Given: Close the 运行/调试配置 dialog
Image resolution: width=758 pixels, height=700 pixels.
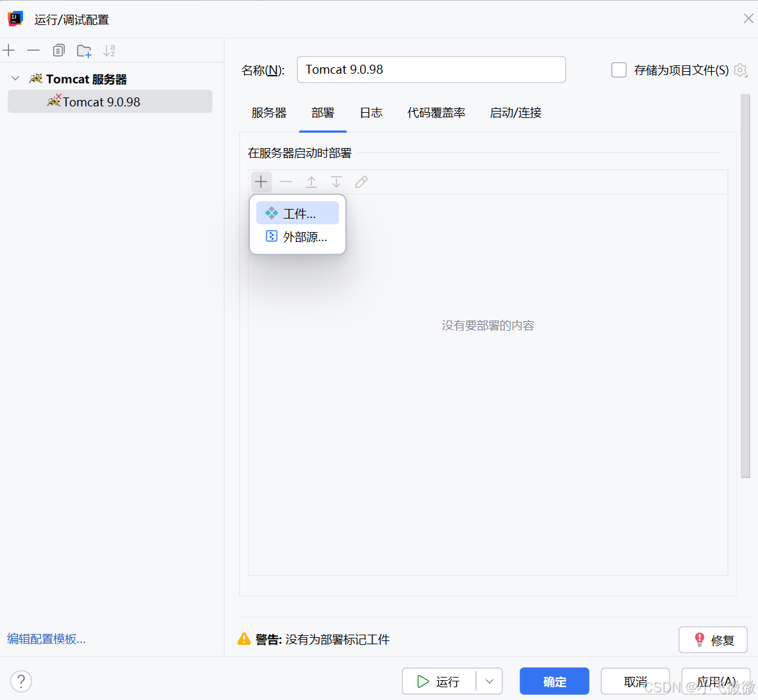Looking at the screenshot, I should tap(748, 19).
